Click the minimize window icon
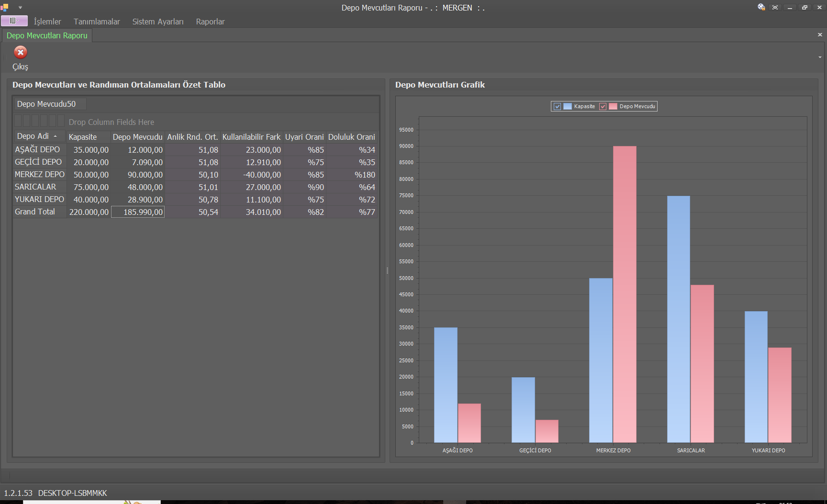 [790, 7]
